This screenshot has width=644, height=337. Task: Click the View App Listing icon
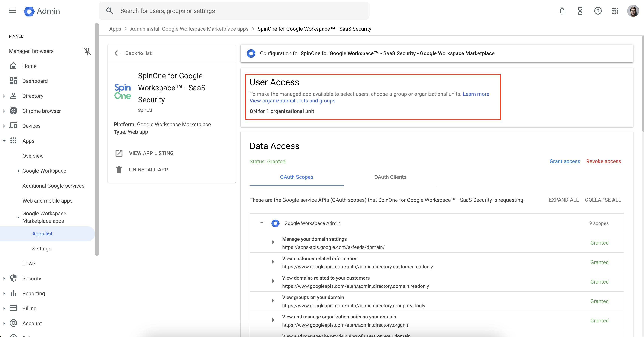coord(119,153)
